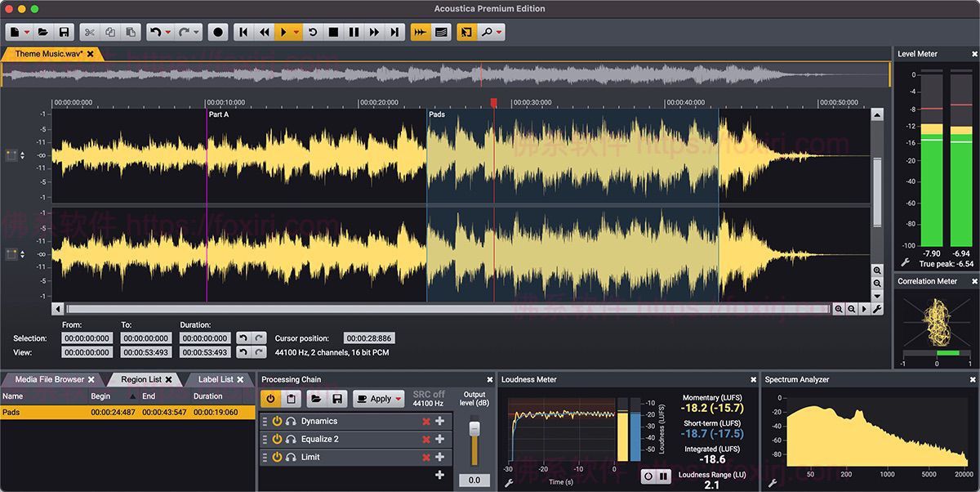Save the current audio file
980x492 pixels.
point(65,32)
